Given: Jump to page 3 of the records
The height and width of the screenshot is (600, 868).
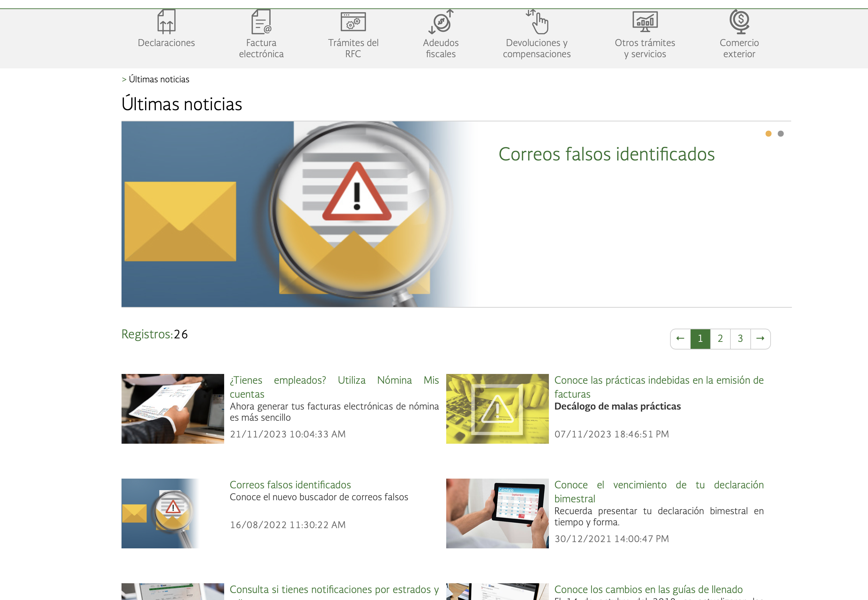Looking at the screenshot, I should (x=740, y=339).
